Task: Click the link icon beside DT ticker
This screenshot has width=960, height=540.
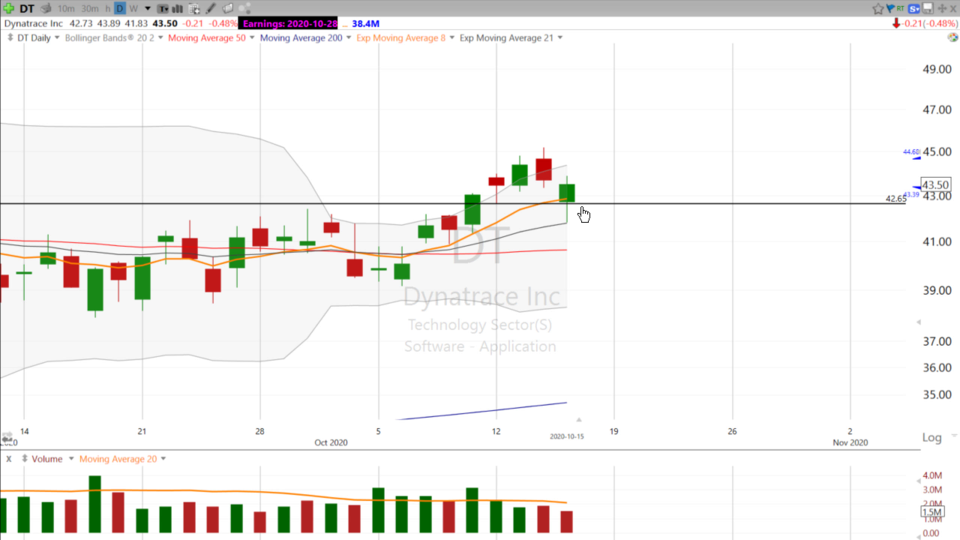Action: pos(47,9)
